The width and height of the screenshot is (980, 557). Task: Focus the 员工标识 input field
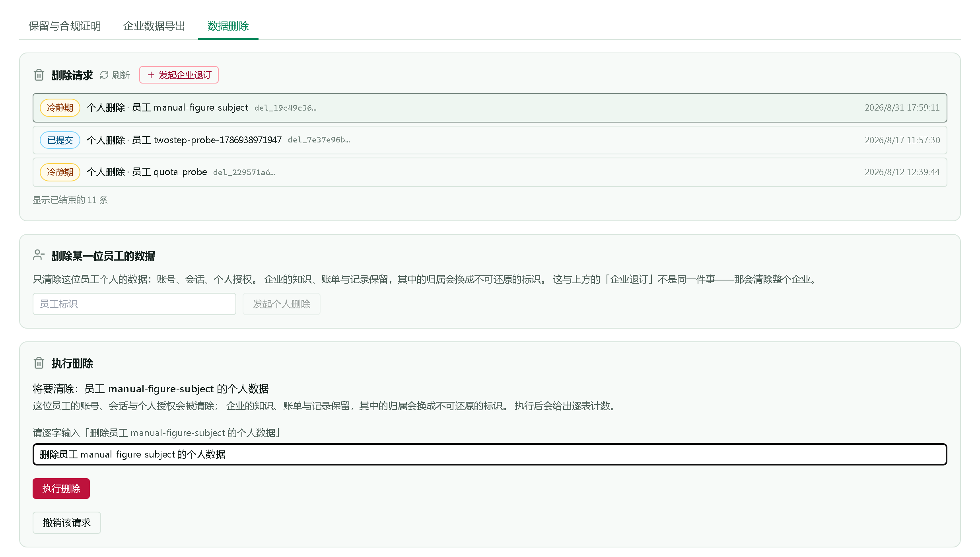pos(134,304)
